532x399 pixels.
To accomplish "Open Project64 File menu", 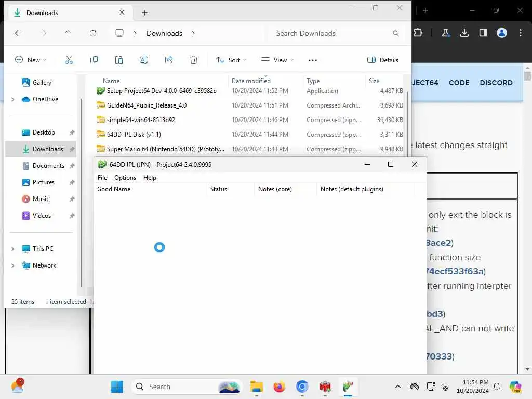I will click(102, 178).
